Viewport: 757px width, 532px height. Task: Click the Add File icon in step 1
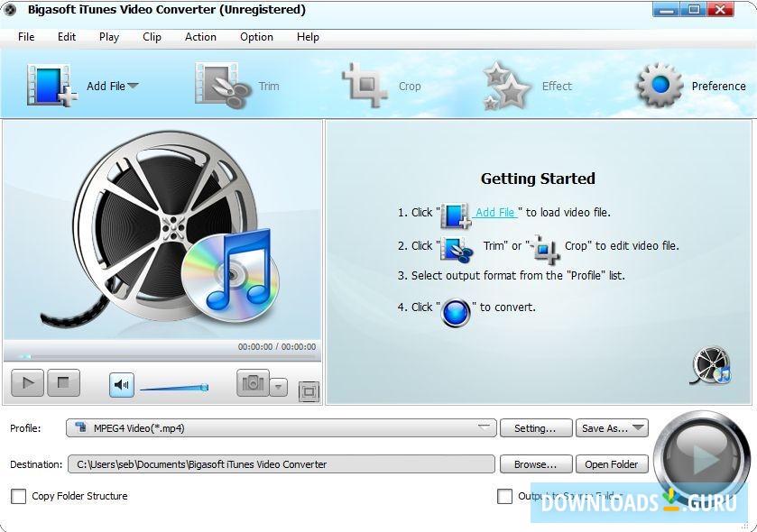[456, 216]
